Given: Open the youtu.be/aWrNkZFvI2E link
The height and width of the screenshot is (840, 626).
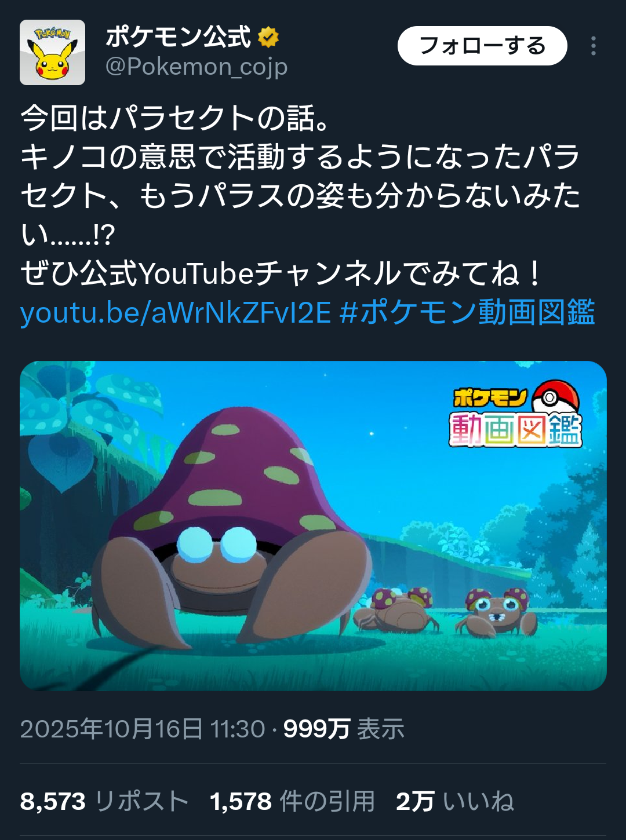Looking at the screenshot, I should pyautogui.click(x=176, y=312).
